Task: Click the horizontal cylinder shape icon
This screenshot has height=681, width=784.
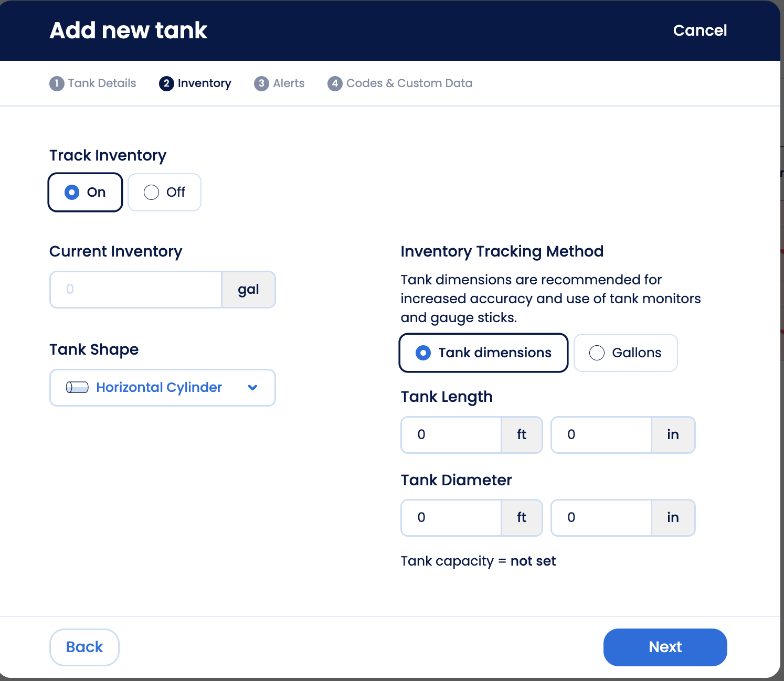Action: pos(77,388)
